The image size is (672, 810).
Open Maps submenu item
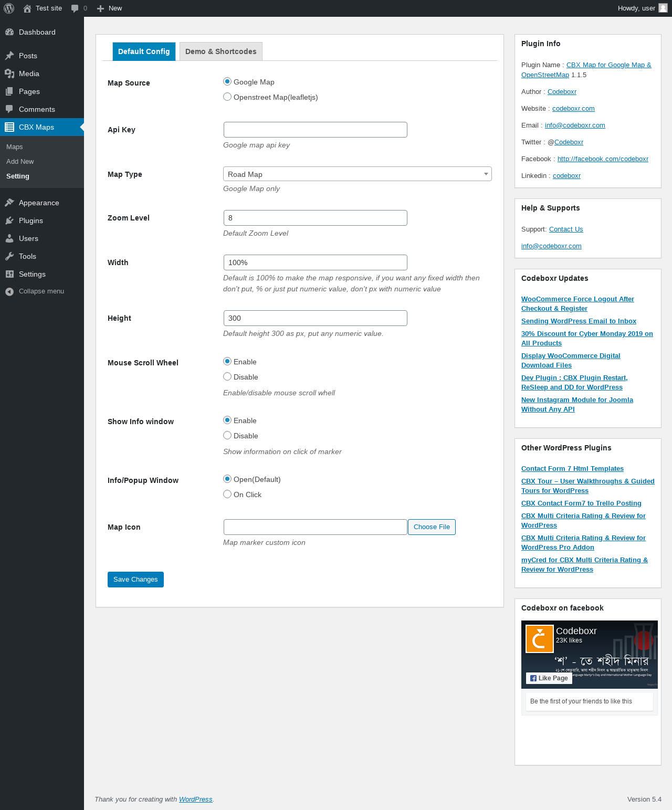pos(15,147)
